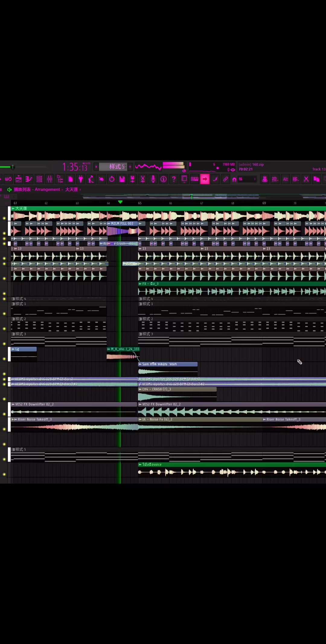The width and height of the screenshot is (326, 644).
Task: Click 大天蓬 breadcrumb item
Action: point(72,189)
